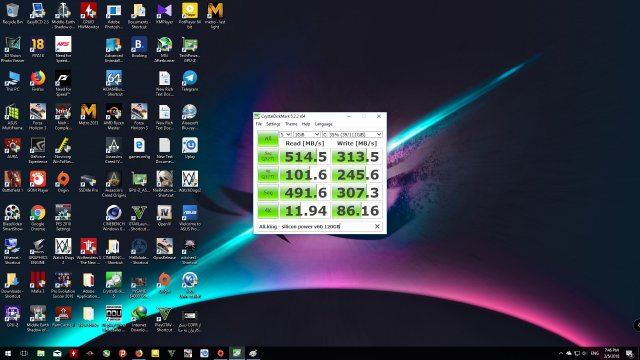Select the ASUS MultiFrame desktop icon
640x360 pixels.
point(12,117)
